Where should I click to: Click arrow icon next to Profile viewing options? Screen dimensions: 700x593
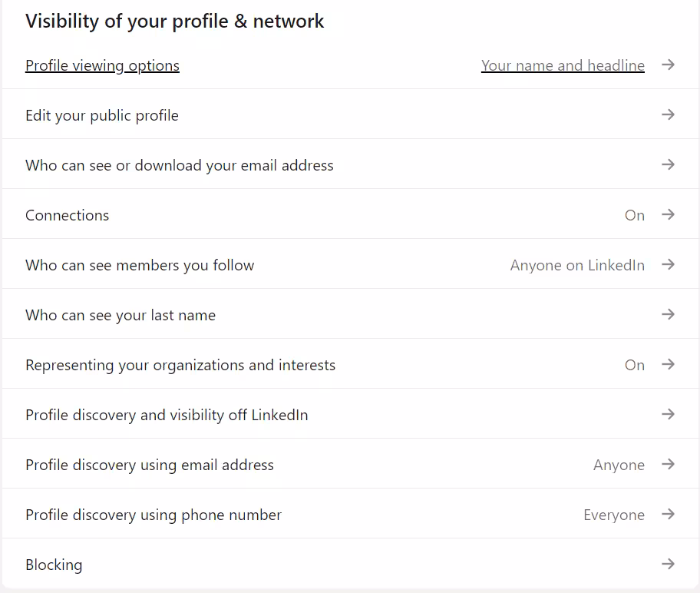668,65
